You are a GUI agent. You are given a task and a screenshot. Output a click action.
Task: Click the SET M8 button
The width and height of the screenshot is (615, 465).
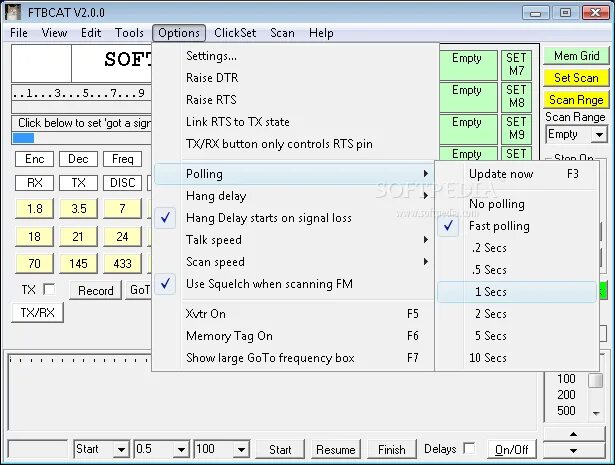pyautogui.click(x=516, y=97)
